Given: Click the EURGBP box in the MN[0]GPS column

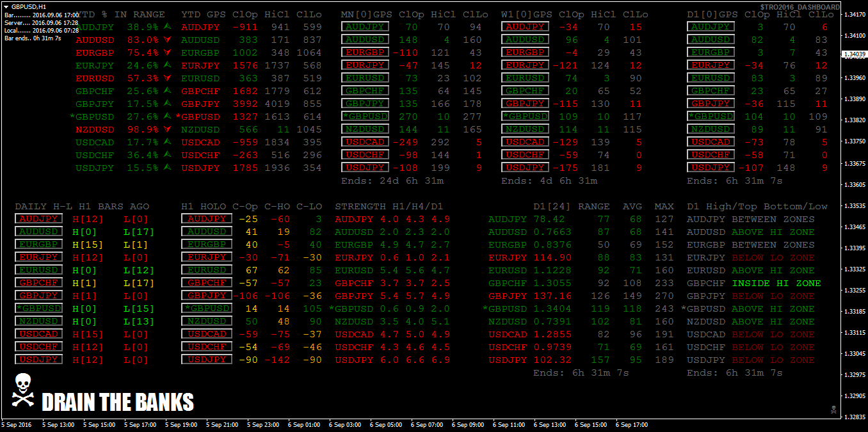Looking at the screenshot, I should pyautogui.click(x=365, y=52).
